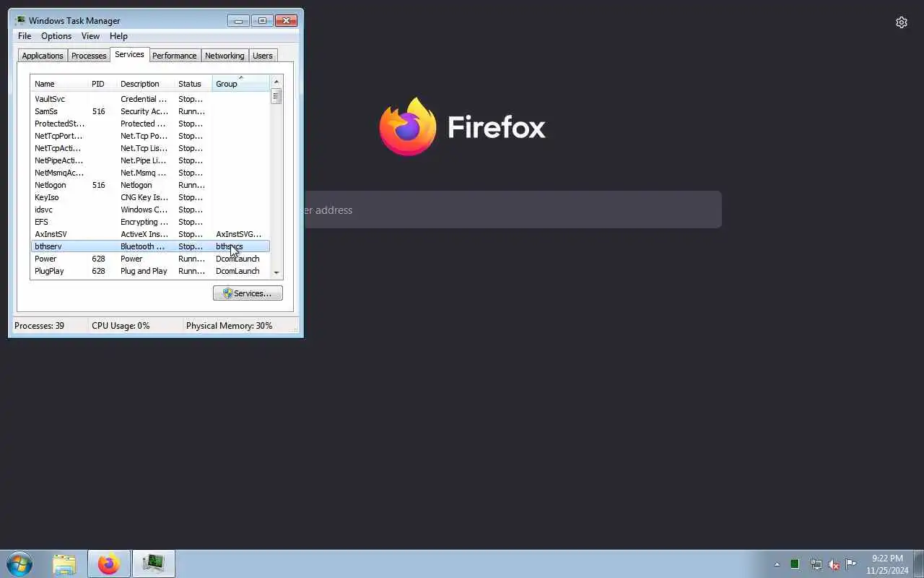Click PID 516 in the SamSs row

[x=98, y=111]
